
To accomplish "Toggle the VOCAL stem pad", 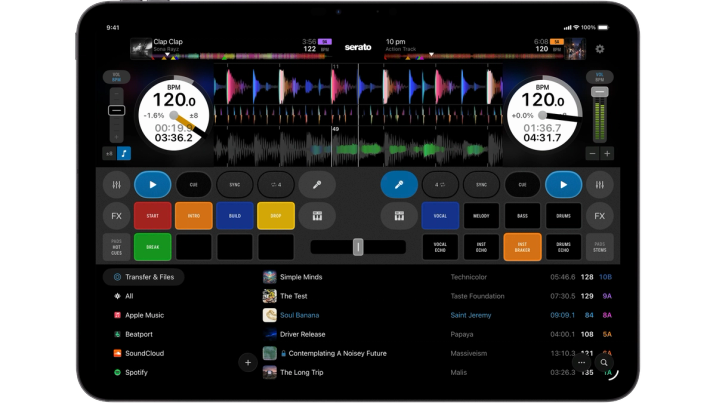I will click(x=440, y=215).
